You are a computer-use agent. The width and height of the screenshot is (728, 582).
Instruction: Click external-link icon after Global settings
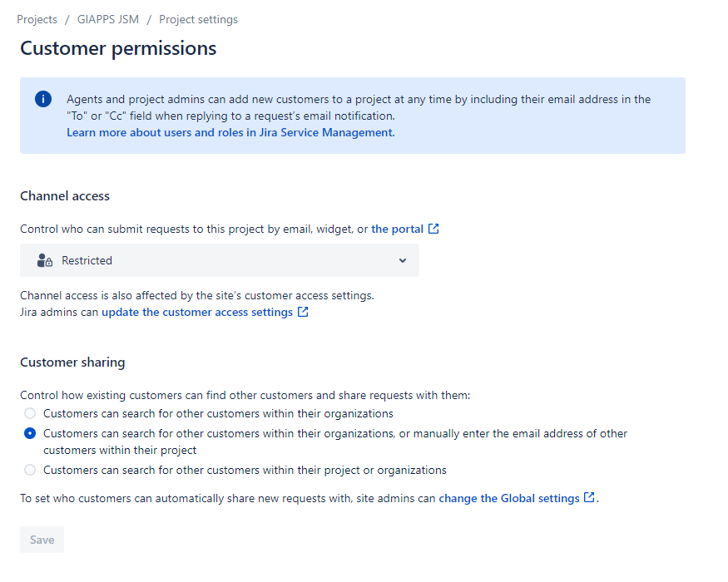tap(589, 497)
